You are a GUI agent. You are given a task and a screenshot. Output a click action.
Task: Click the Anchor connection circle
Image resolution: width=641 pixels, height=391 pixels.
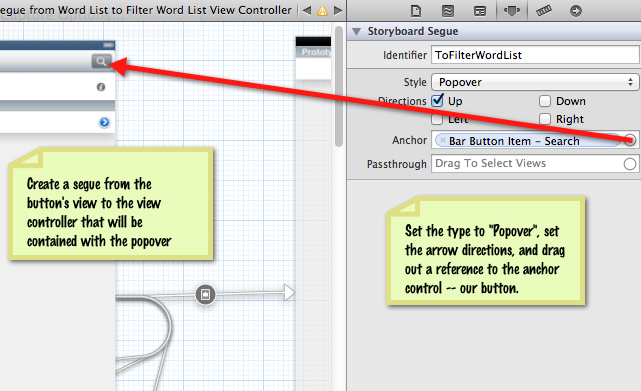point(630,140)
